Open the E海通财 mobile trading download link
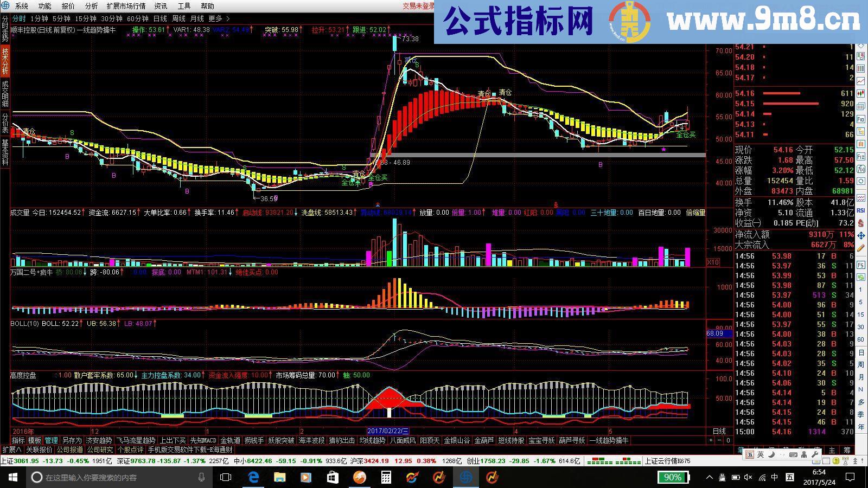 pyautogui.click(x=190, y=449)
